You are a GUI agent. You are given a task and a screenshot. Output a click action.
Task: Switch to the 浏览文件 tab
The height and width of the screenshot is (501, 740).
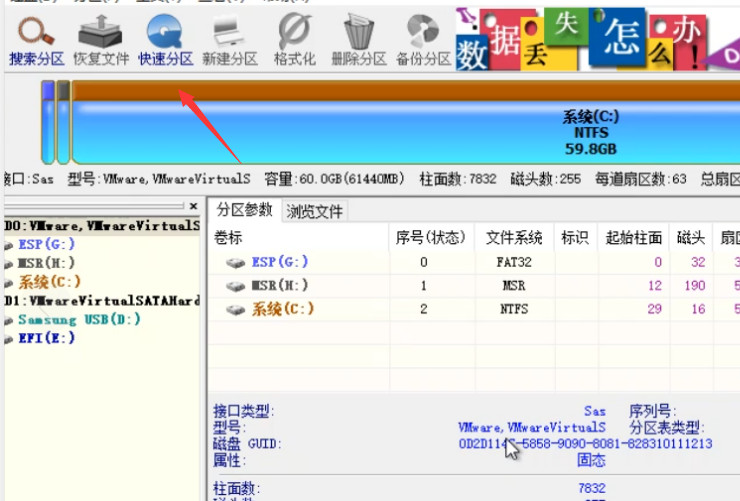coord(314,211)
